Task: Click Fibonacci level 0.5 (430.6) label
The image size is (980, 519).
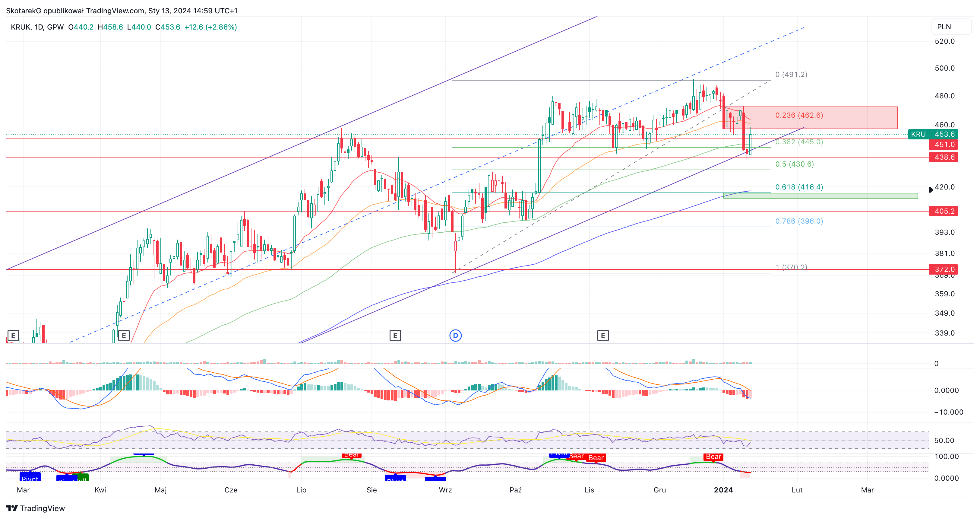Action: click(x=794, y=164)
